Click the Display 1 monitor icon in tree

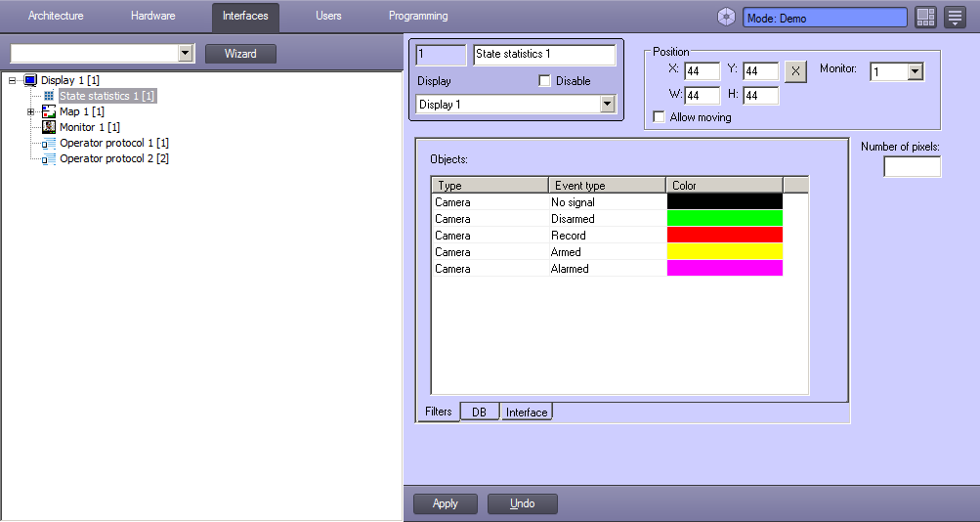point(30,80)
